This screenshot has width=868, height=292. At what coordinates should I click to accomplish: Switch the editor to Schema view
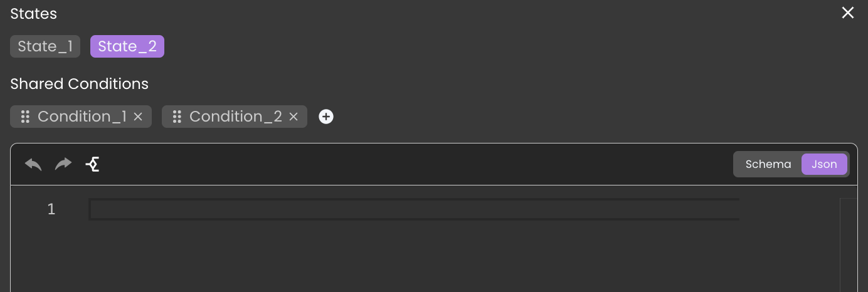click(x=768, y=164)
